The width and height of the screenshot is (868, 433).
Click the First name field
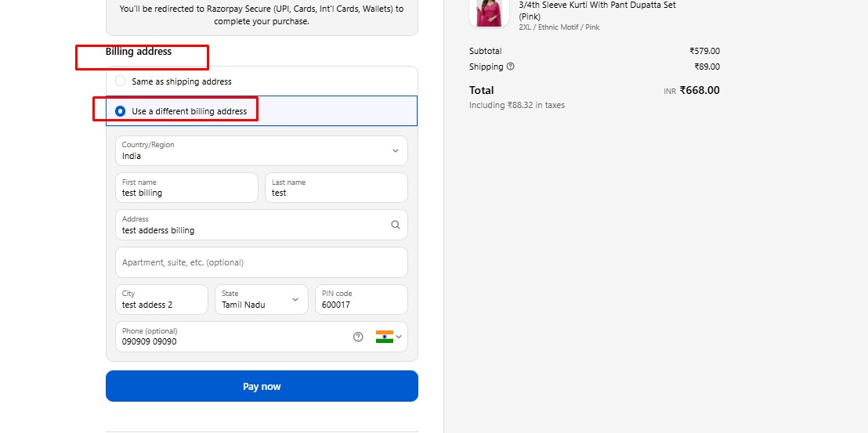[x=186, y=187]
